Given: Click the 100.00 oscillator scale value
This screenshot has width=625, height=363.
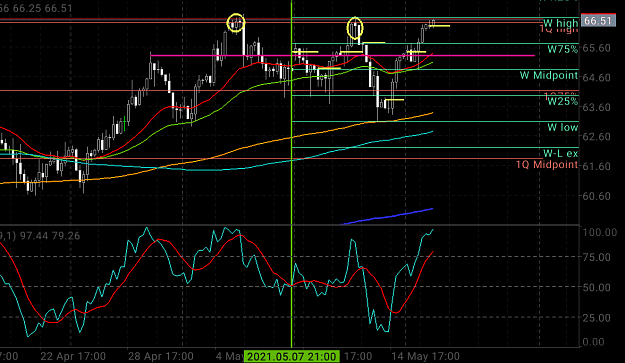Looking at the screenshot, I should pos(600,232).
